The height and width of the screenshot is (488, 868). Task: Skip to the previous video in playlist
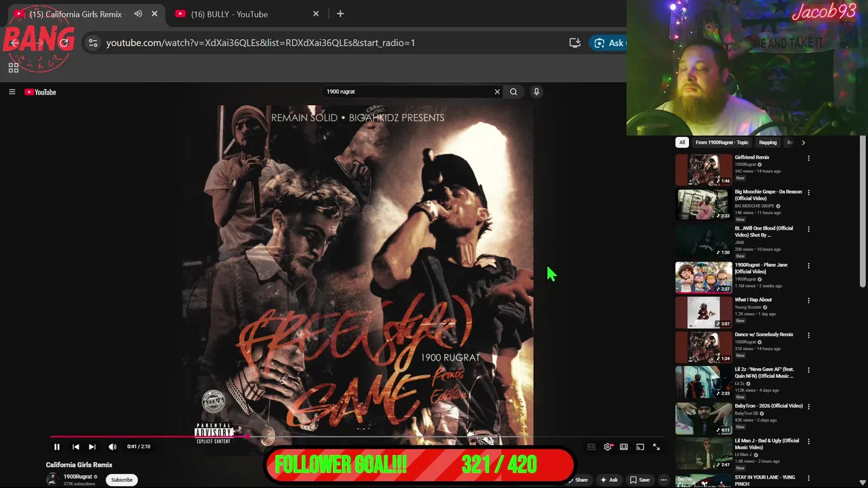[x=76, y=447]
